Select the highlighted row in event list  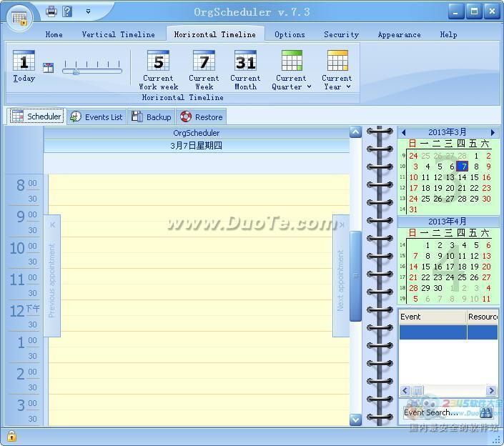[x=449, y=332]
